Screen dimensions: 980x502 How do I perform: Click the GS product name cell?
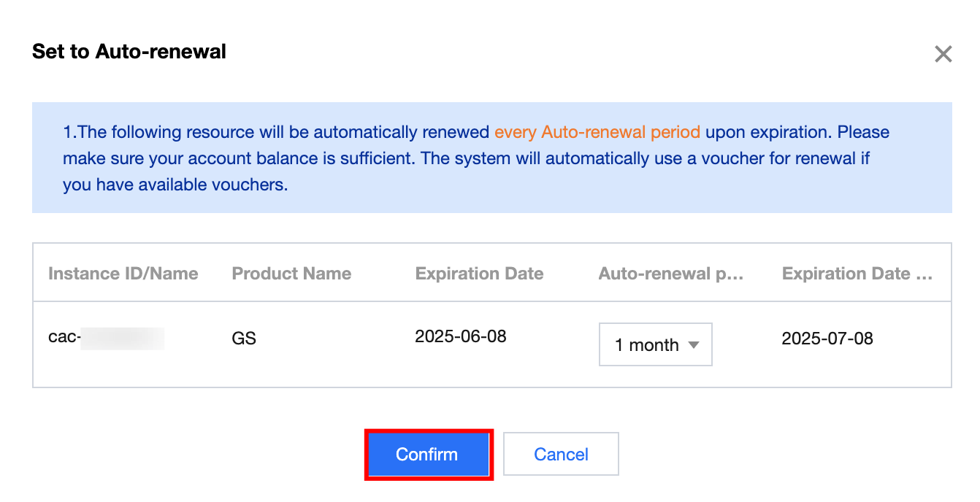(x=244, y=339)
